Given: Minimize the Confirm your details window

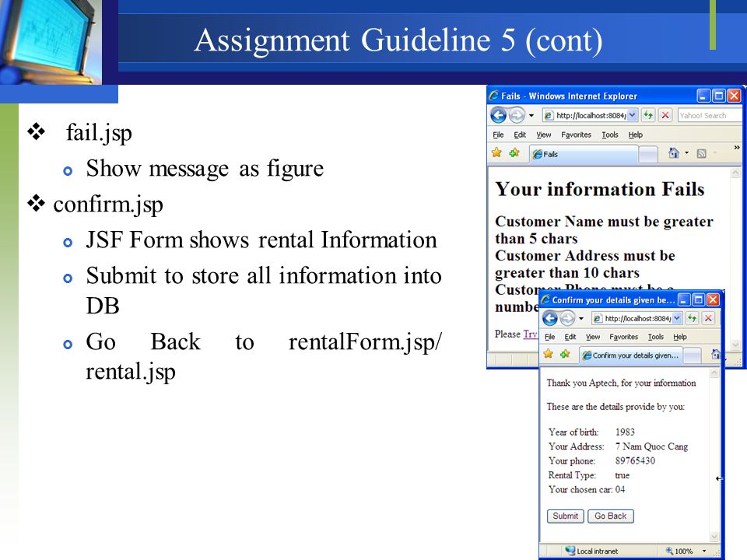Looking at the screenshot, I should coord(684,299).
